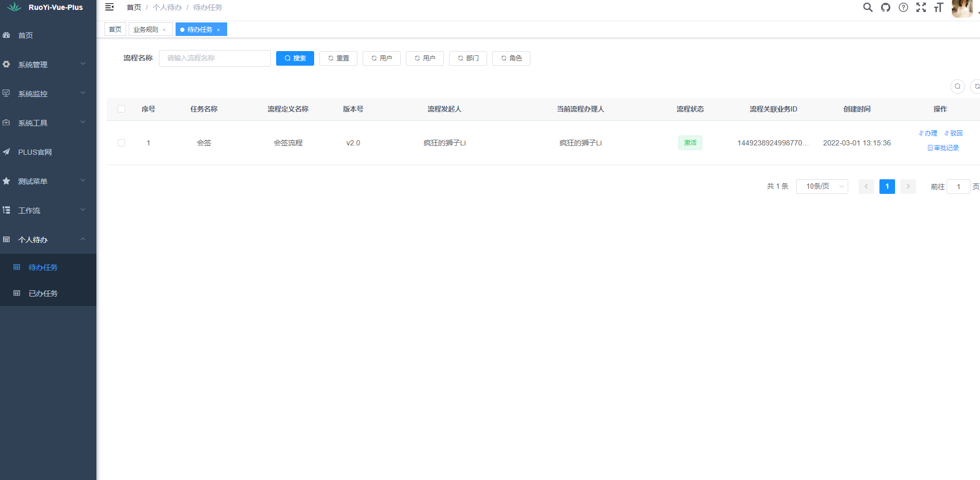Image resolution: width=980 pixels, height=480 pixels.
Task: Click the 办理 action link
Action: (x=928, y=133)
